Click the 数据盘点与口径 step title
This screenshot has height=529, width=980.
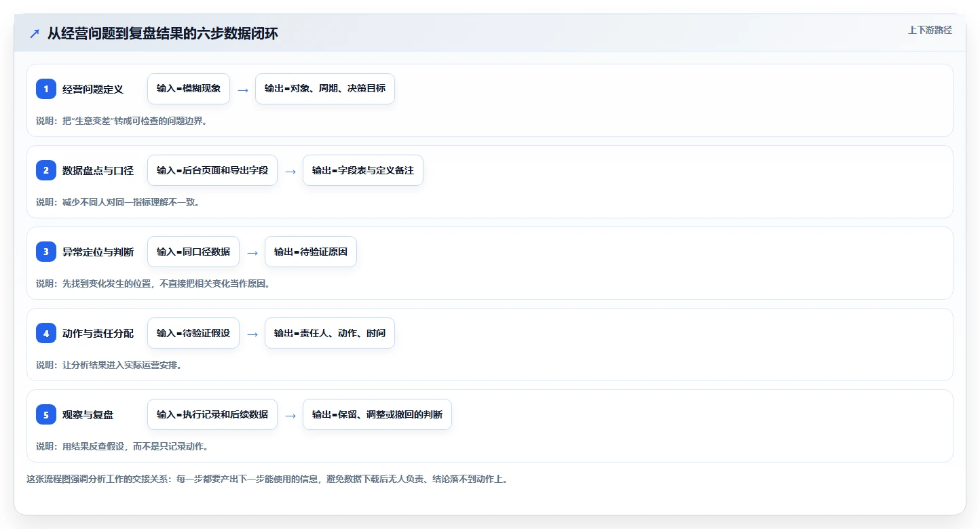tap(98, 170)
